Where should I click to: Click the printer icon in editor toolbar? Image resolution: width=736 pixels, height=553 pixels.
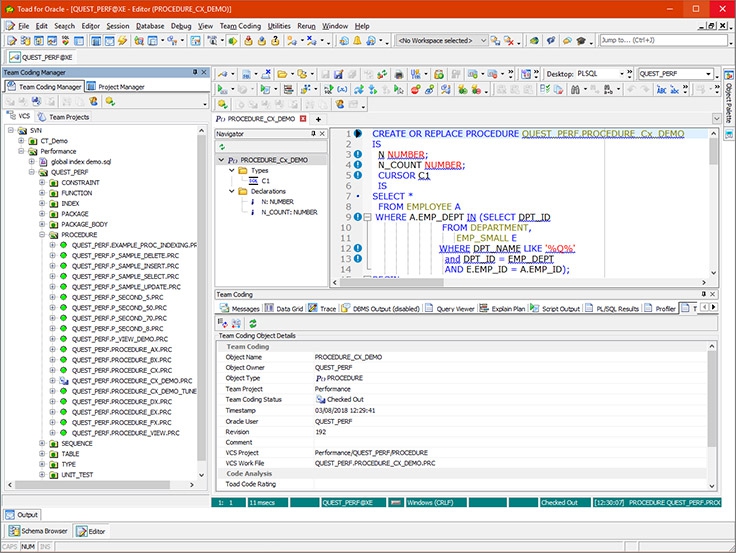(x=399, y=74)
